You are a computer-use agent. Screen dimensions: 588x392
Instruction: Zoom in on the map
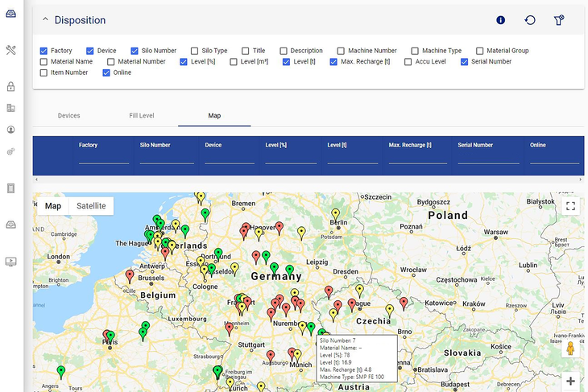coord(570,381)
